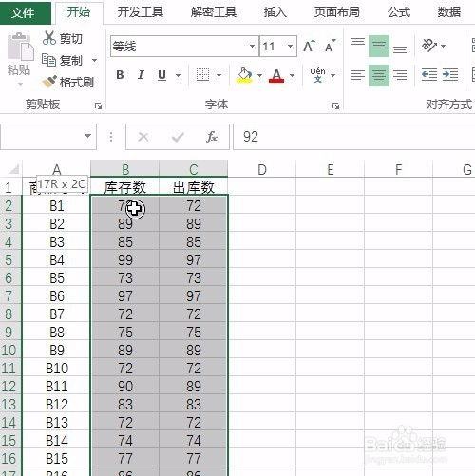
Task: Decrease indent icon
Action: point(429,75)
